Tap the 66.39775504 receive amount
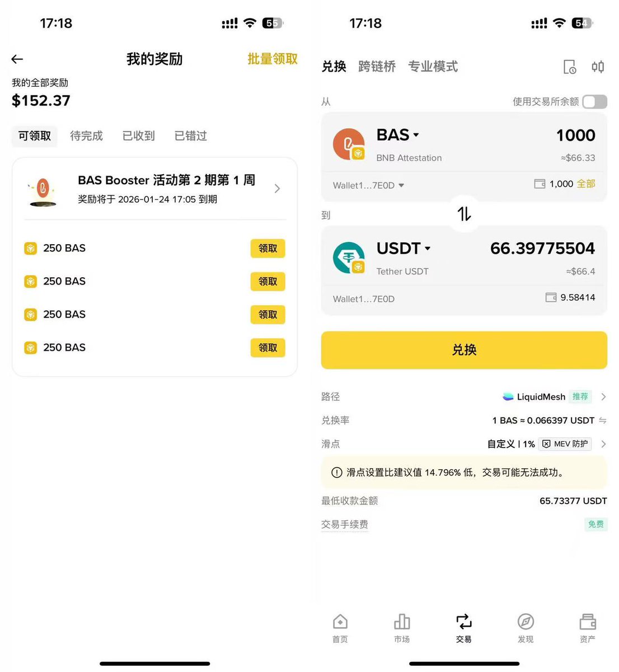 click(542, 248)
